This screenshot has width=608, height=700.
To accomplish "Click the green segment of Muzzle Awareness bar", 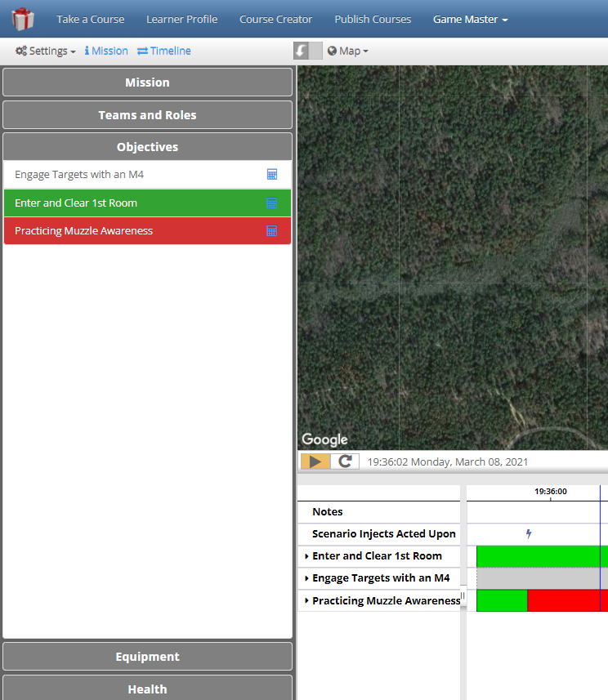I will (x=502, y=600).
